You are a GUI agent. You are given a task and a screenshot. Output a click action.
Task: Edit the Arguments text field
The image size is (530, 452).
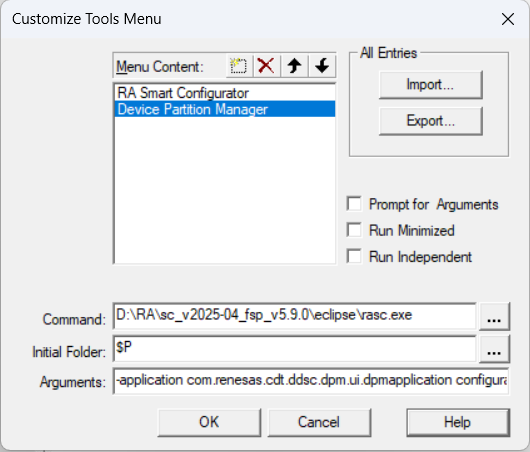click(311, 381)
